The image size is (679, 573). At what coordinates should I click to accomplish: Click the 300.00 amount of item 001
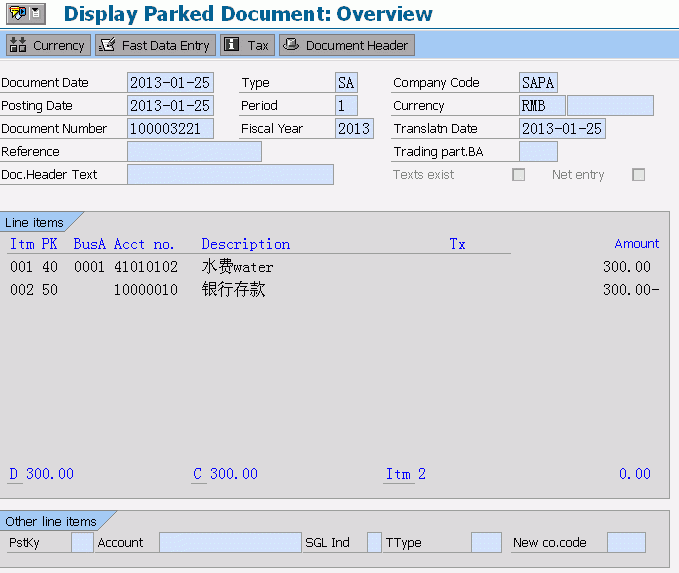(627, 266)
